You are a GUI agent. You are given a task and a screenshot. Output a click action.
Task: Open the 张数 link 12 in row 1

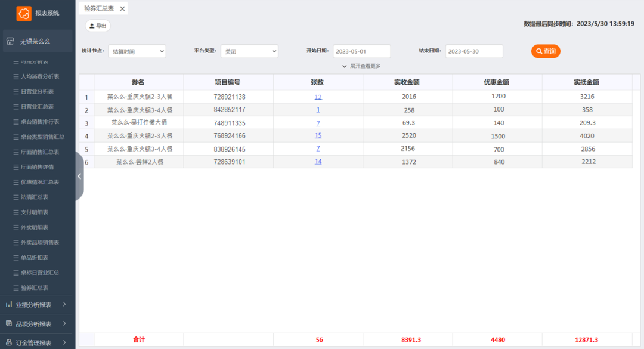318,97
